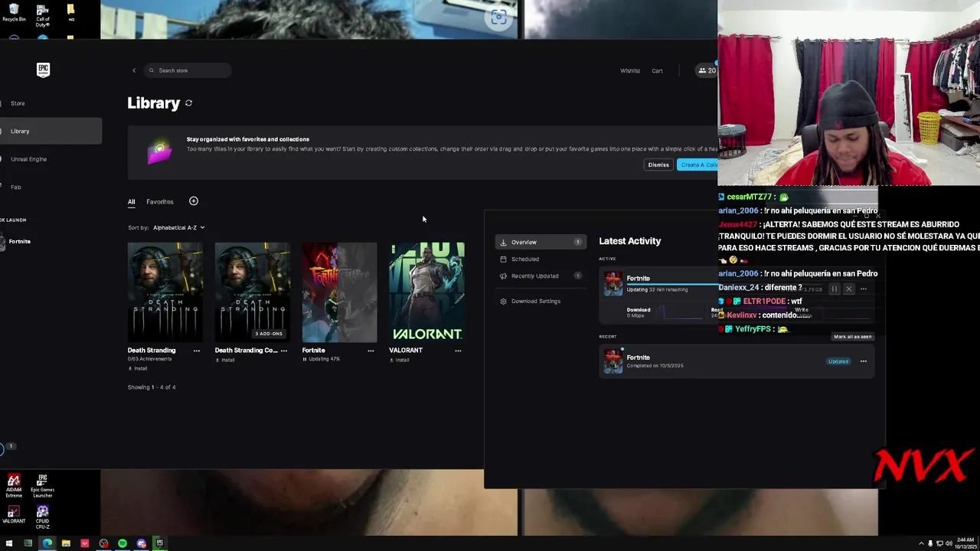Click Install under VALORANT
980x551 pixels.
point(400,360)
